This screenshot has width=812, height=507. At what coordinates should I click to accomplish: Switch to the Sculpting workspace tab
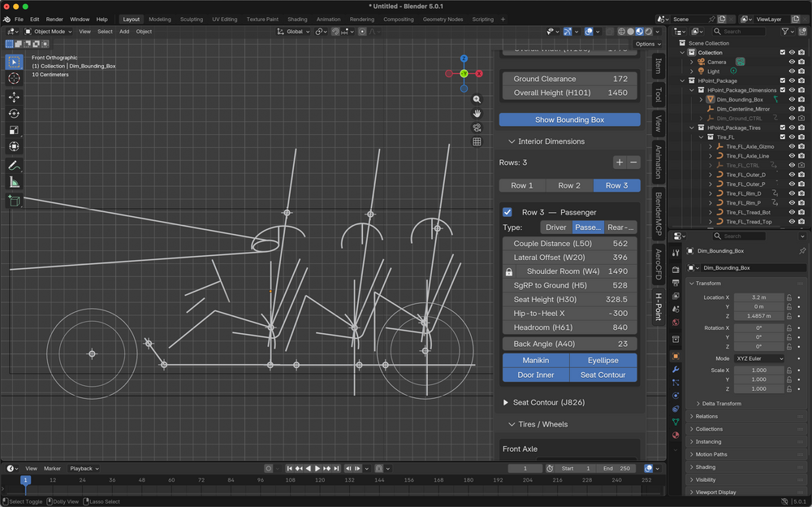click(x=192, y=19)
